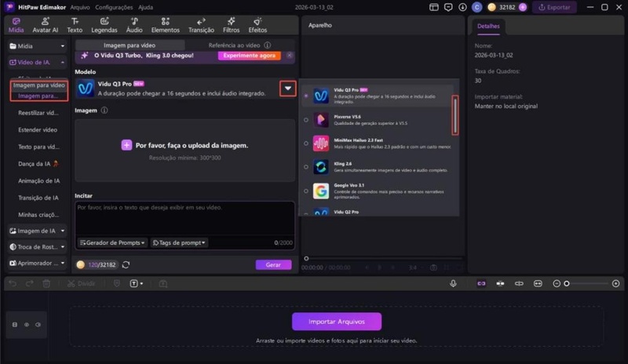Open the Configurações menu

point(114,7)
